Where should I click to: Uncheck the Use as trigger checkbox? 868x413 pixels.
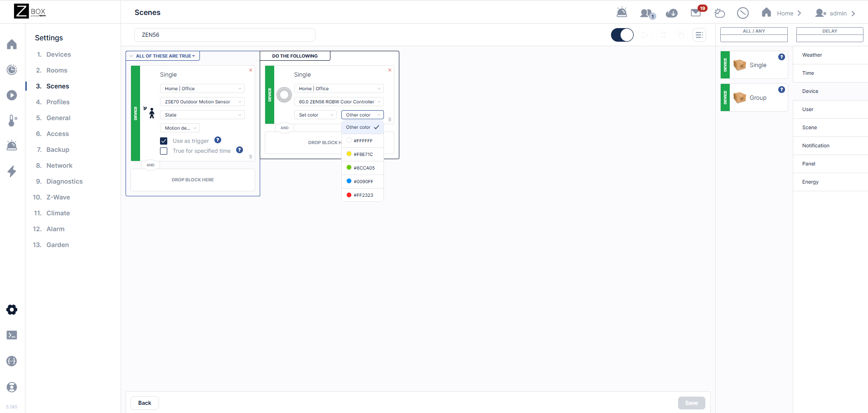click(x=164, y=141)
